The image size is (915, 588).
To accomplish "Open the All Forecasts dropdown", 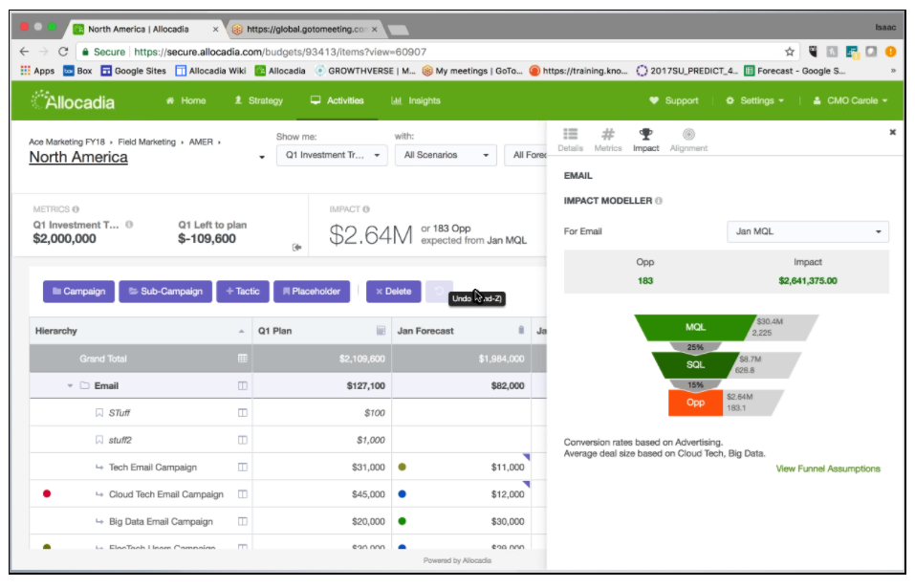I will click(526, 155).
